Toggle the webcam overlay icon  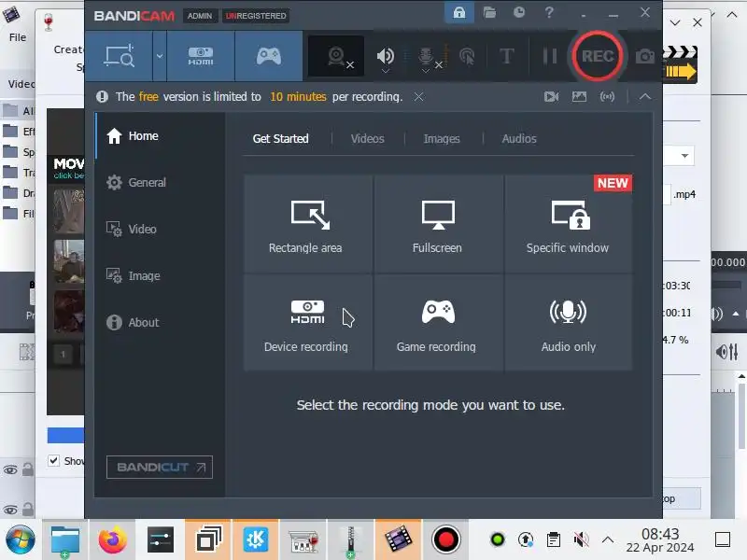coord(336,56)
